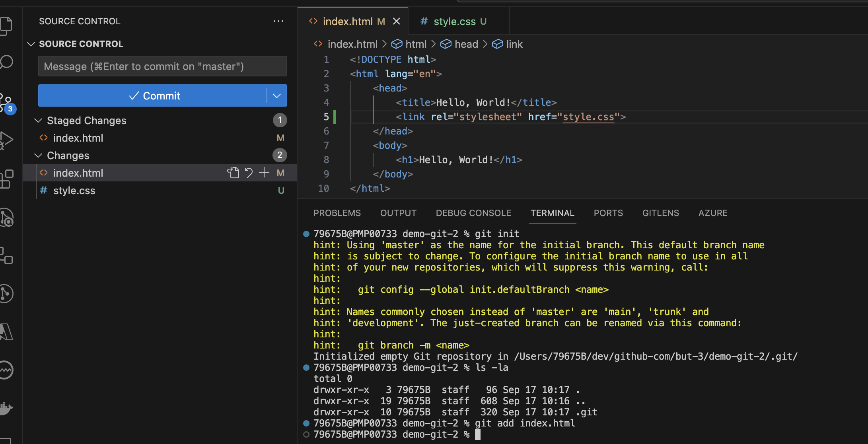Collapse the Staged Changes group
This screenshot has width=868, height=444.
38,120
